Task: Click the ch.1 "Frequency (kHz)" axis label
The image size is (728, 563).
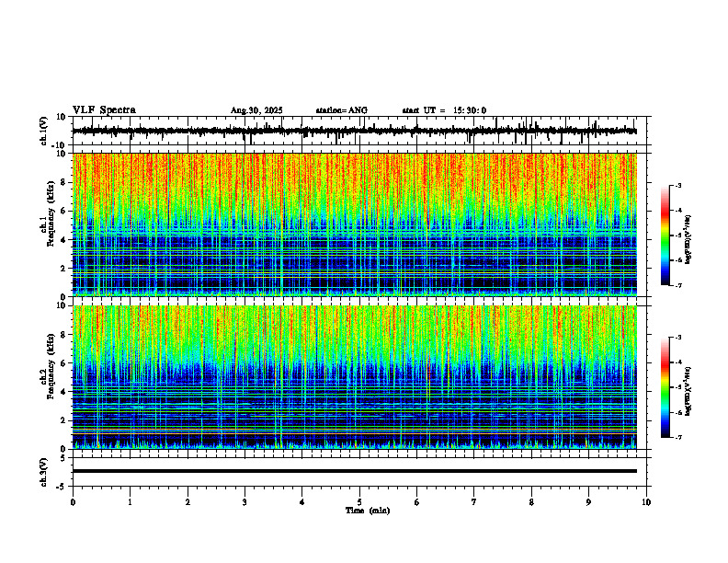Action: coord(51,214)
